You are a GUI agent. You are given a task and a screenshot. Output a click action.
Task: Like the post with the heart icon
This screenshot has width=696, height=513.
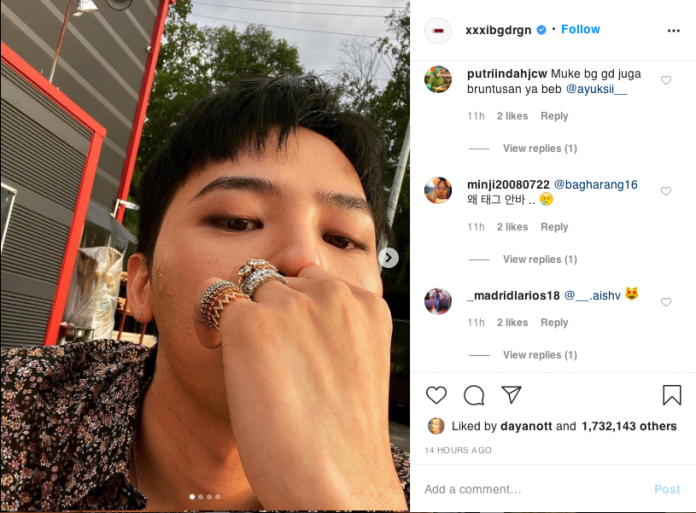(x=436, y=395)
